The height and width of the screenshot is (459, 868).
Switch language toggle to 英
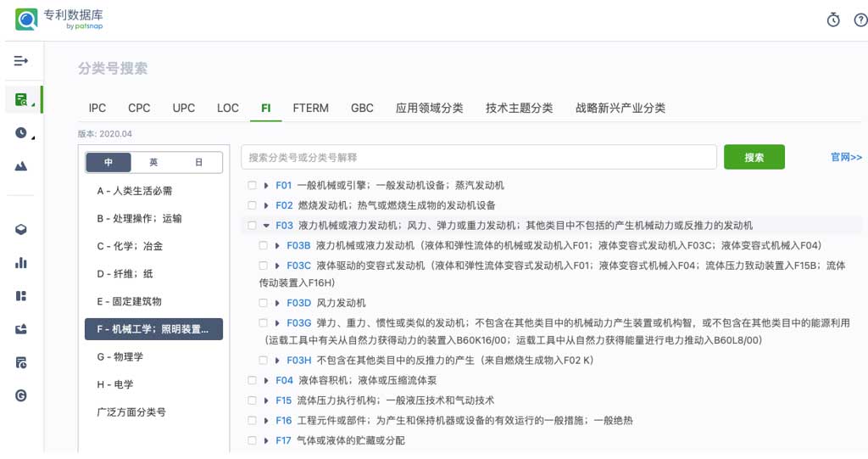pos(153,162)
